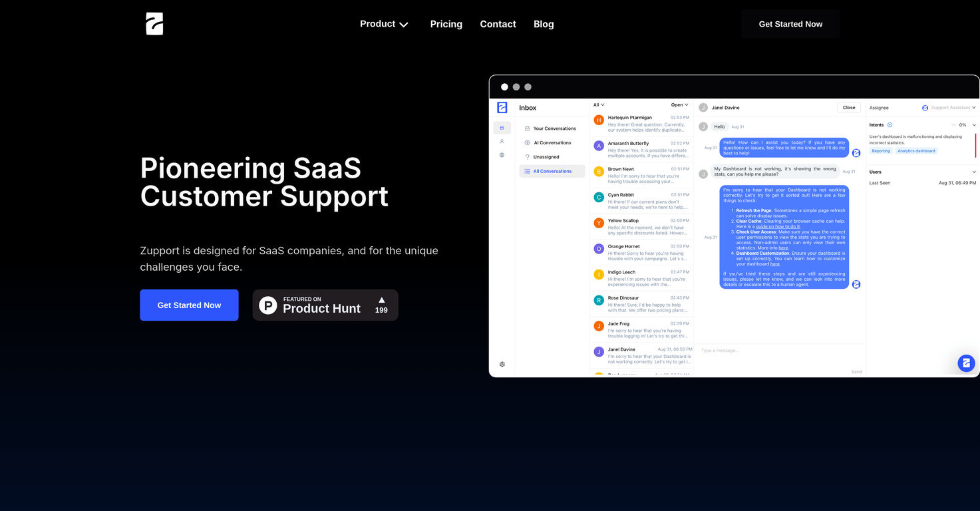
Task: Collapse the Users section chevron
Action: (974, 172)
